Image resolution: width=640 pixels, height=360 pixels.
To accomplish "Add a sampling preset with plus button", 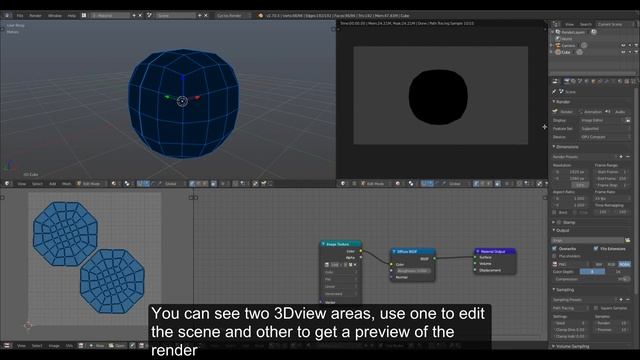I will pyautogui.click(x=621, y=300).
